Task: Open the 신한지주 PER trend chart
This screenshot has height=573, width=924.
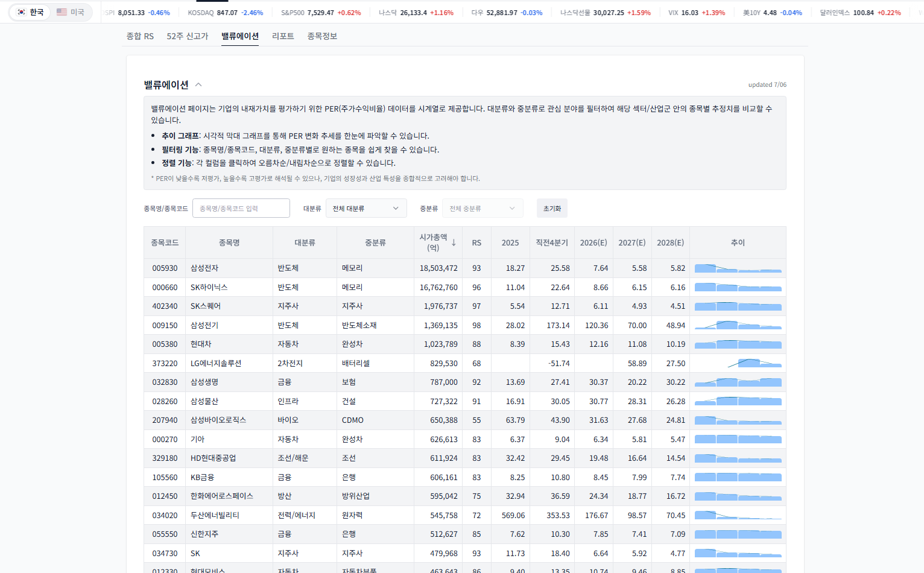Action: coord(738,534)
